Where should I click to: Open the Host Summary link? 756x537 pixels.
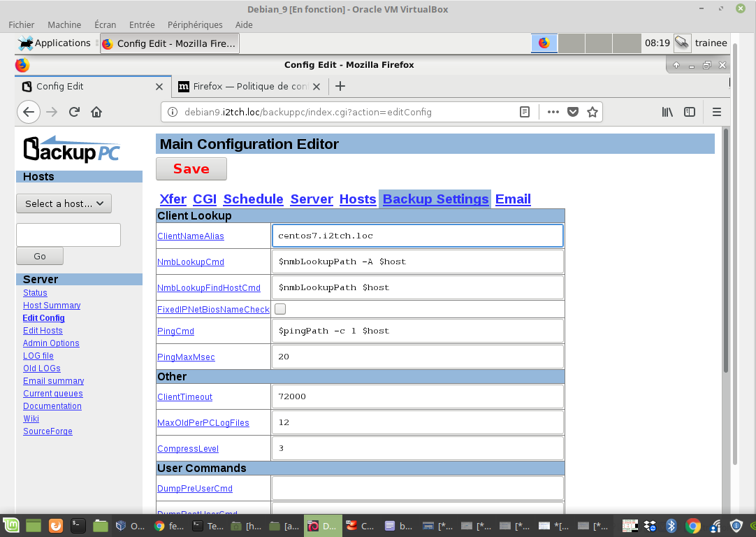click(x=52, y=306)
